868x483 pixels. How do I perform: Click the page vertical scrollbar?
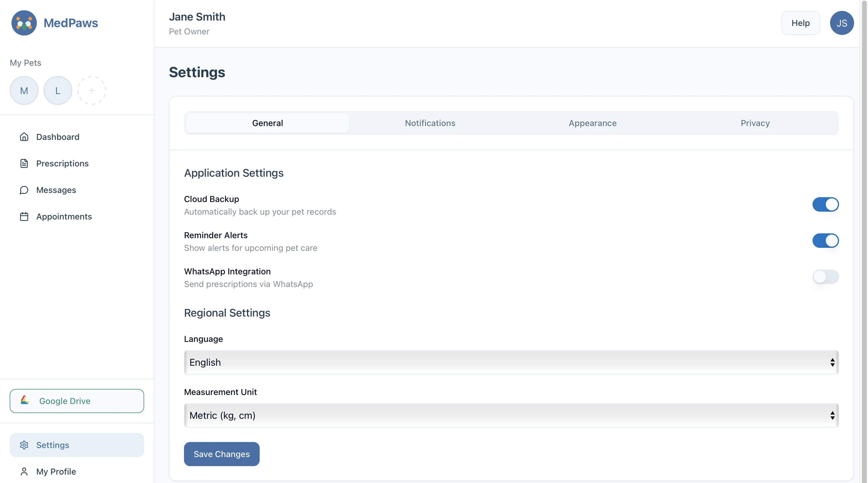864,241
